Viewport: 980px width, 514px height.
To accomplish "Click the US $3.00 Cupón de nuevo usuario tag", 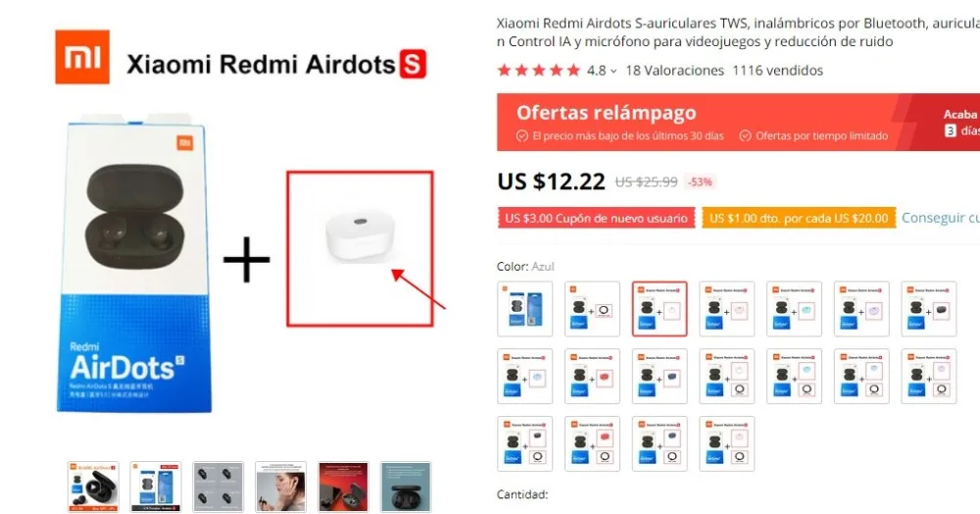I will pos(596,218).
